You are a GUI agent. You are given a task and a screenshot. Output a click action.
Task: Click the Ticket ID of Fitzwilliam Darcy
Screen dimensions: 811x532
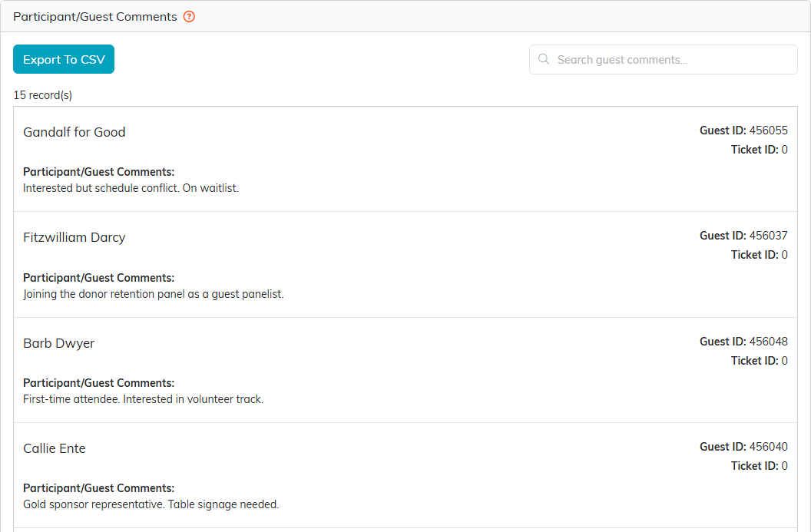point(760,255)
